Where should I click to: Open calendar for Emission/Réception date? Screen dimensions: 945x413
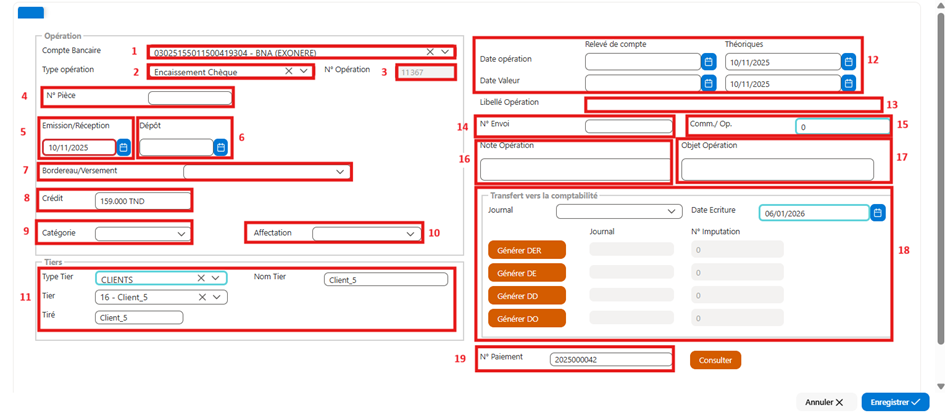(124, 147)
